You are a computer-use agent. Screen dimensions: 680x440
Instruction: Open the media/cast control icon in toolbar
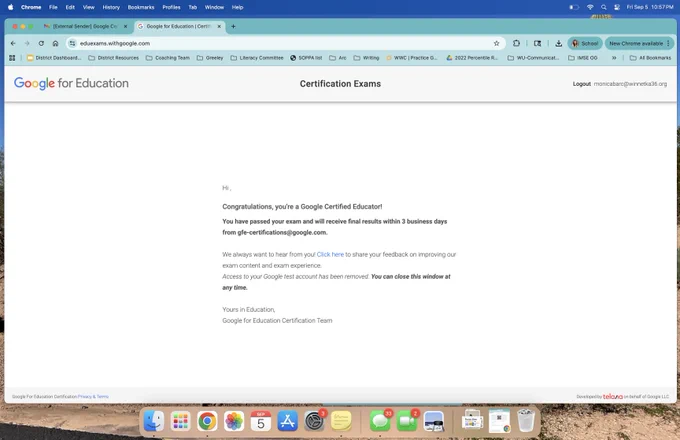tap(537, 43)
